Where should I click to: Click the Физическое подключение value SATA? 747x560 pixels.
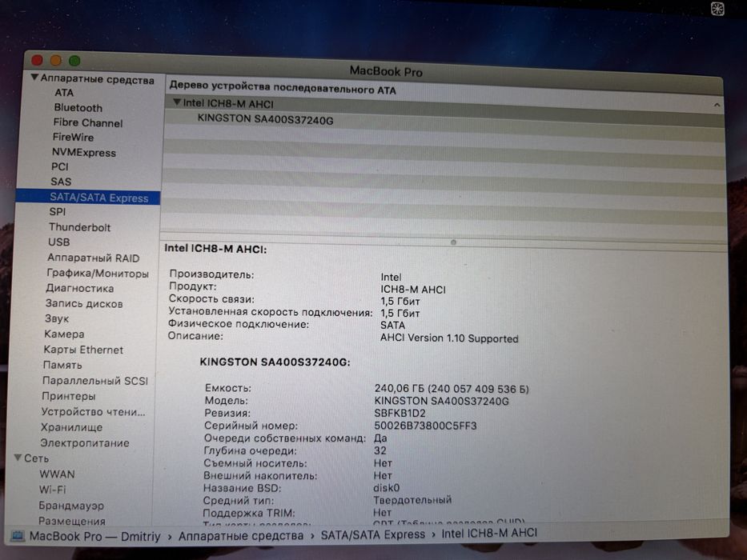(392, 326)
